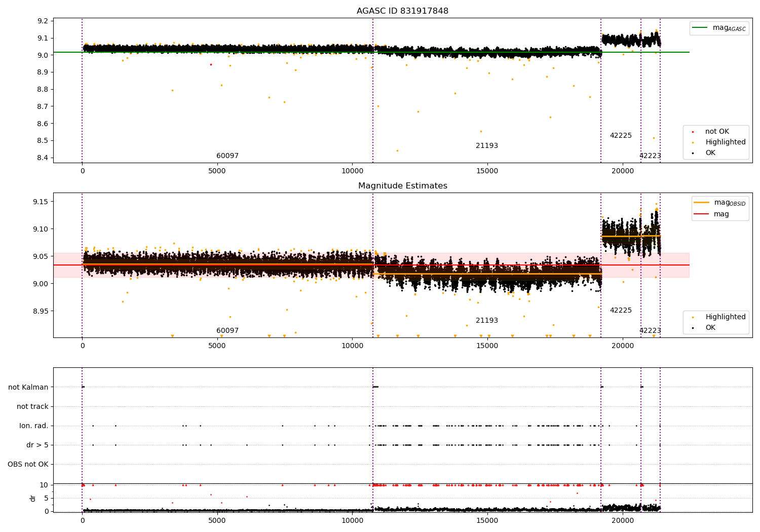
Task: Click obsid label 21193 in Magnitude Estimates plot
Action: pyautogui.click(x=487, y=321)
